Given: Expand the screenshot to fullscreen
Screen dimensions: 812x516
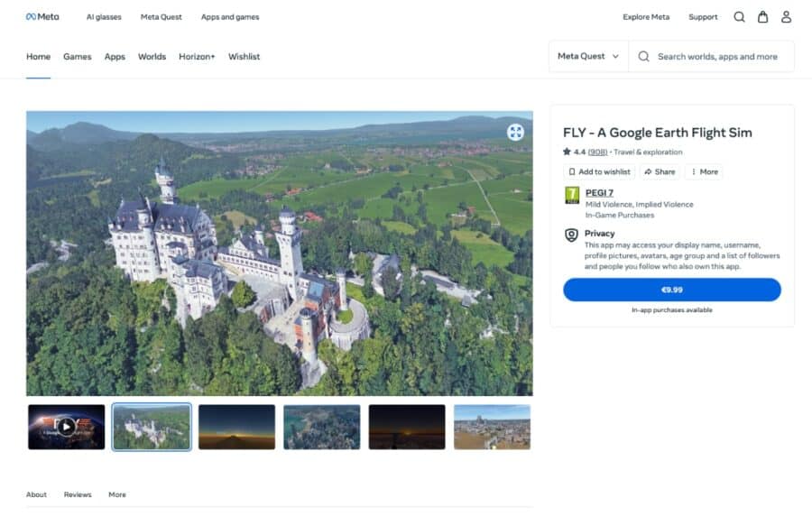Looking at the screenshot, I should 515,132.
